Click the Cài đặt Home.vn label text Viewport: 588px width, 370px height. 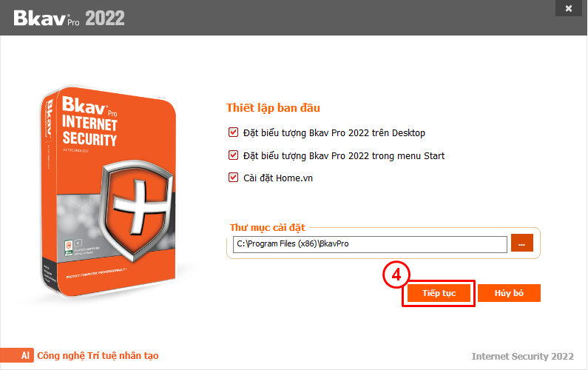[278, 178]
